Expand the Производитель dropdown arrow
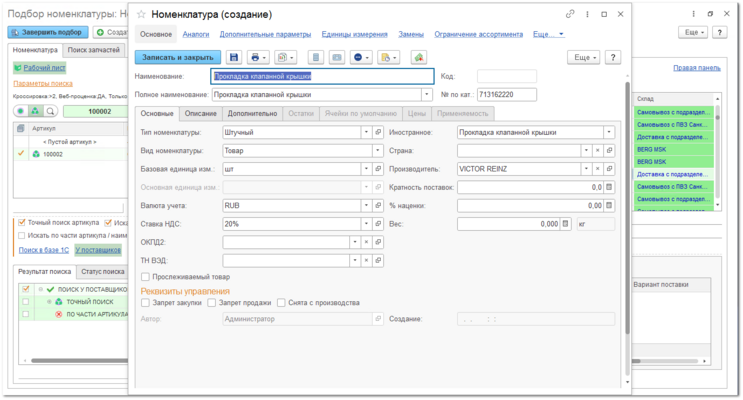 [x=586, y=169]
